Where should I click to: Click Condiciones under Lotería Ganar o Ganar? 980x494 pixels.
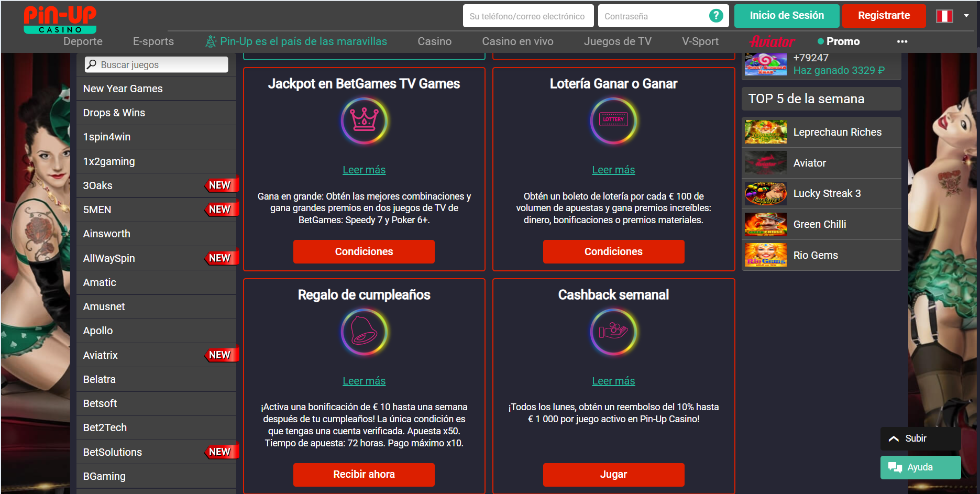[x=613, y=251]
